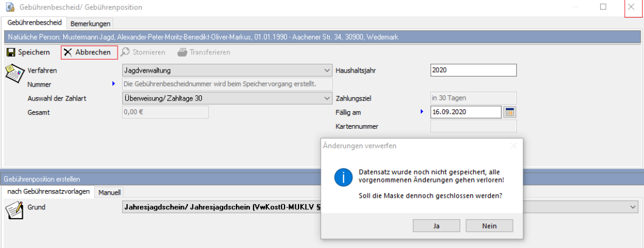This screenshot has width=644, height=248.
Task: Click the Fällig am date field
Action: (x=465, y=112)
